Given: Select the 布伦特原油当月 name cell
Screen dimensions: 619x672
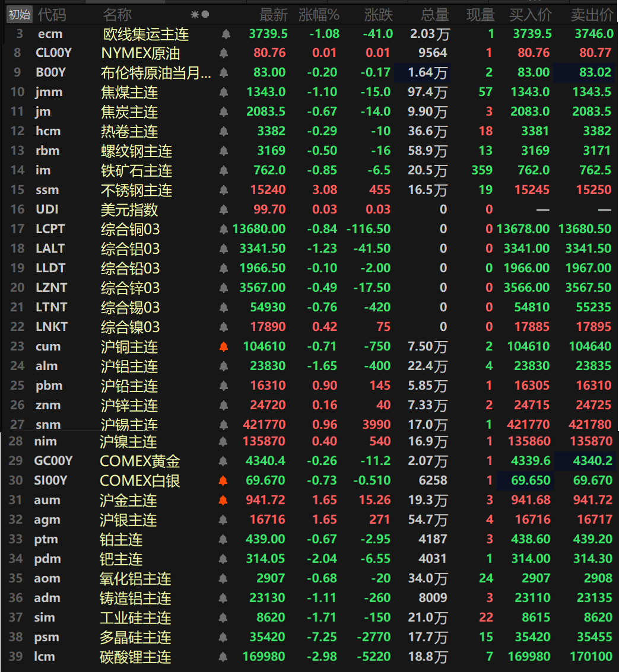Looking at the screenshot, I should (x=155, y=73).
